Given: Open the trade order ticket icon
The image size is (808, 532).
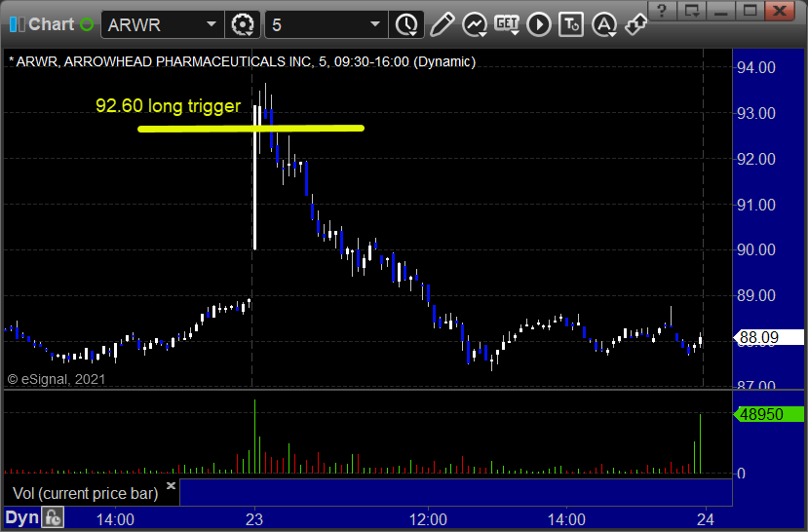Looking at the screenshot, I should pos(571,24).
